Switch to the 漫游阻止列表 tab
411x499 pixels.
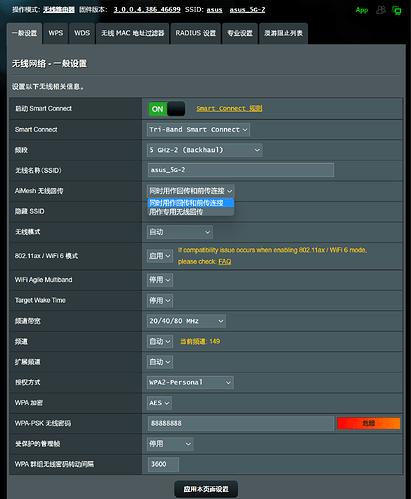[283, 33]
